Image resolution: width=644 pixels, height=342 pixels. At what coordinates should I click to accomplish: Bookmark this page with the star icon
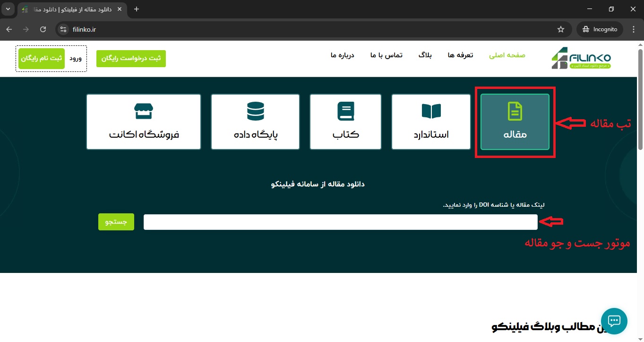(x=561, y=29)
